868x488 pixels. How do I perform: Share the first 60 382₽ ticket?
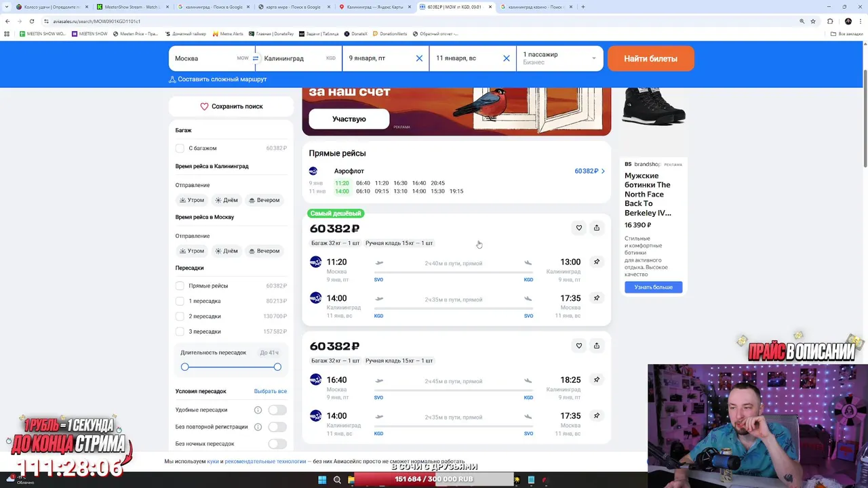click(597, 228)
